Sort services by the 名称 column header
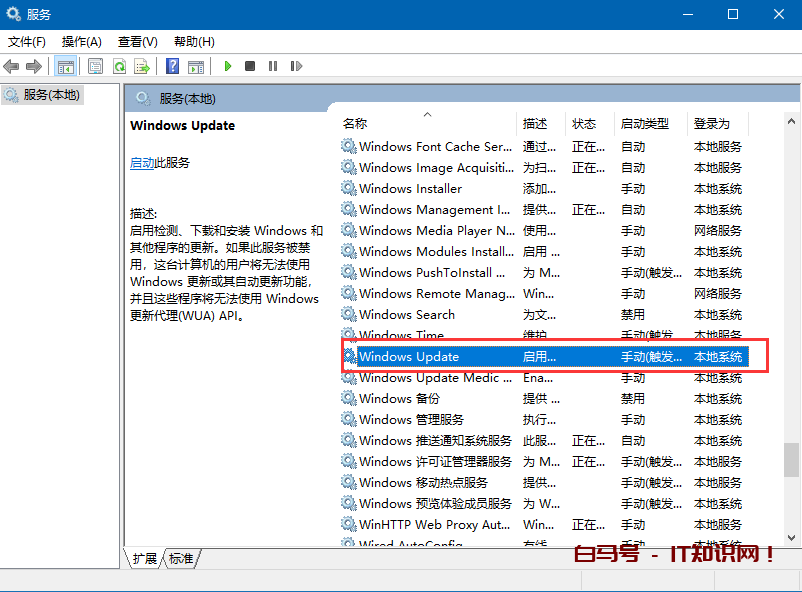Screen dimensions: 802x592 pos(355,124)
